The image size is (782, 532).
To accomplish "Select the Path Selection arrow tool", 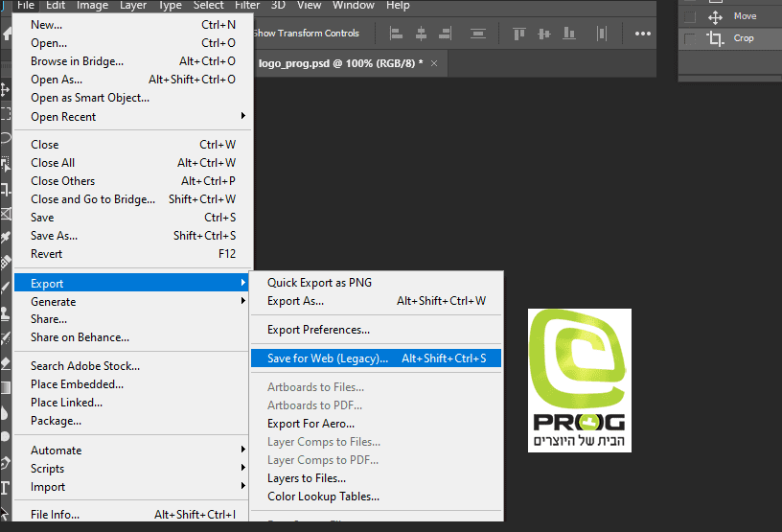I will tap(5, 513).
